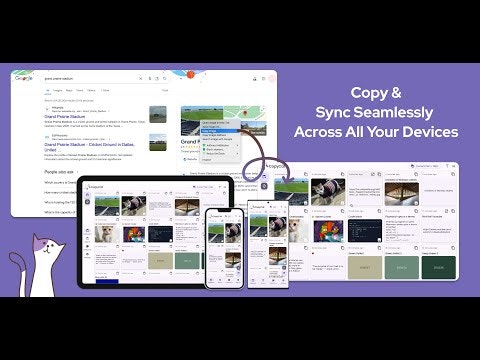Open the stadium thumbnail in desktop Copycat
480x360 pixels.
point(291,192)
